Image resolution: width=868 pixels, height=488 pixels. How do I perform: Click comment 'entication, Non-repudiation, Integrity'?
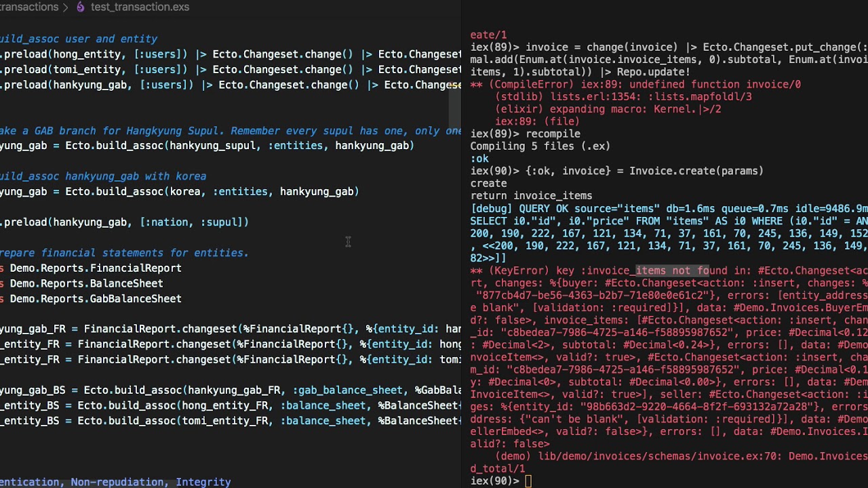click(x=115, y=482)
